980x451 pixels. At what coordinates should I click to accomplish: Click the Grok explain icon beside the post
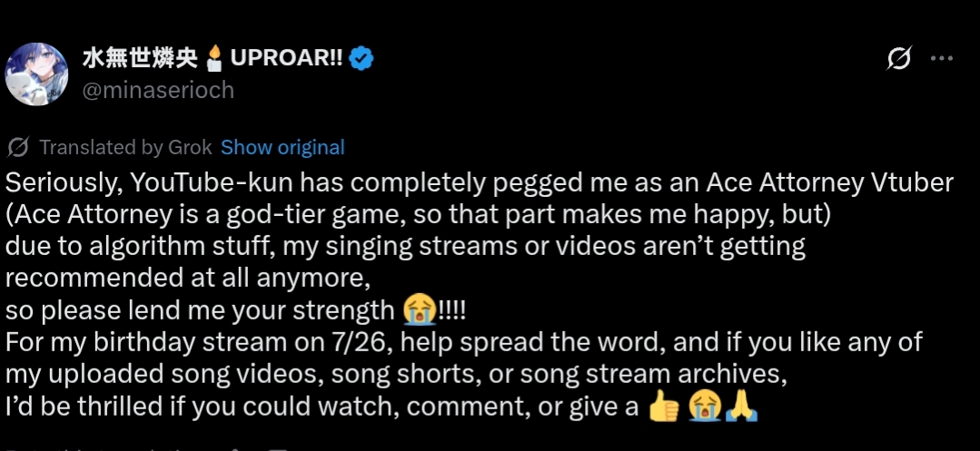(x=898, y=60)
